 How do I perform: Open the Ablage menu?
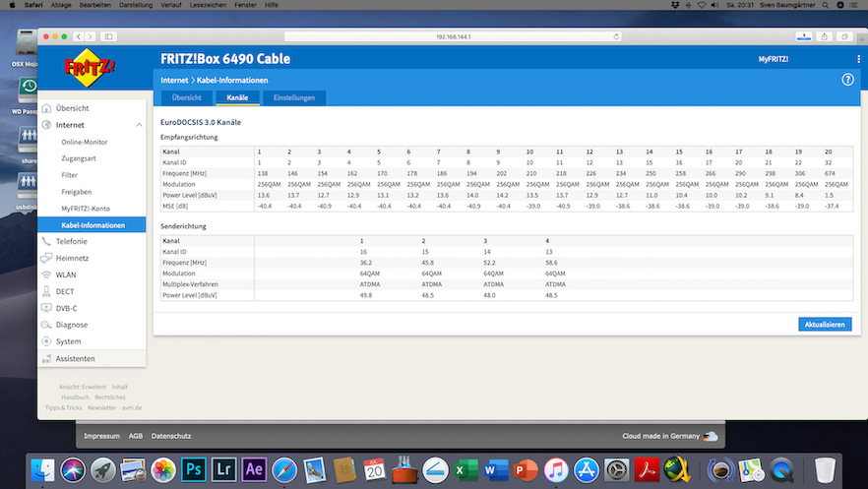61,5
